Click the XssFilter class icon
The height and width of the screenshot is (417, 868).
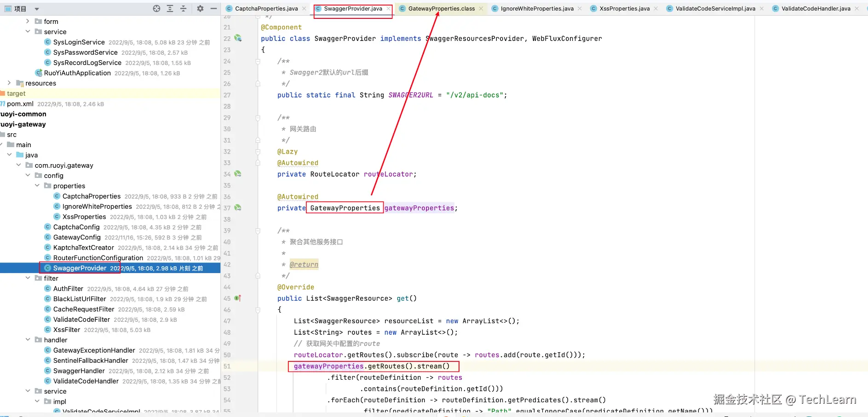[x=47, y=330]
